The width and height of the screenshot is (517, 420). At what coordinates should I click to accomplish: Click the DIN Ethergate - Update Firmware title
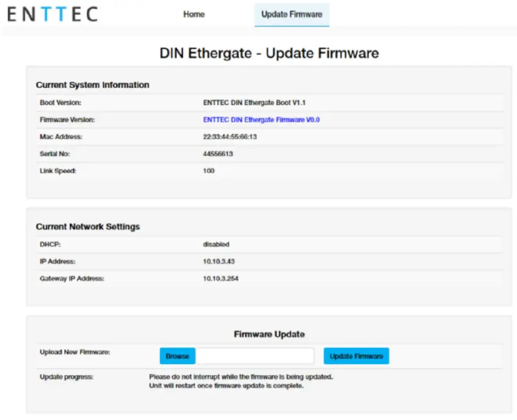coord(269,53)
